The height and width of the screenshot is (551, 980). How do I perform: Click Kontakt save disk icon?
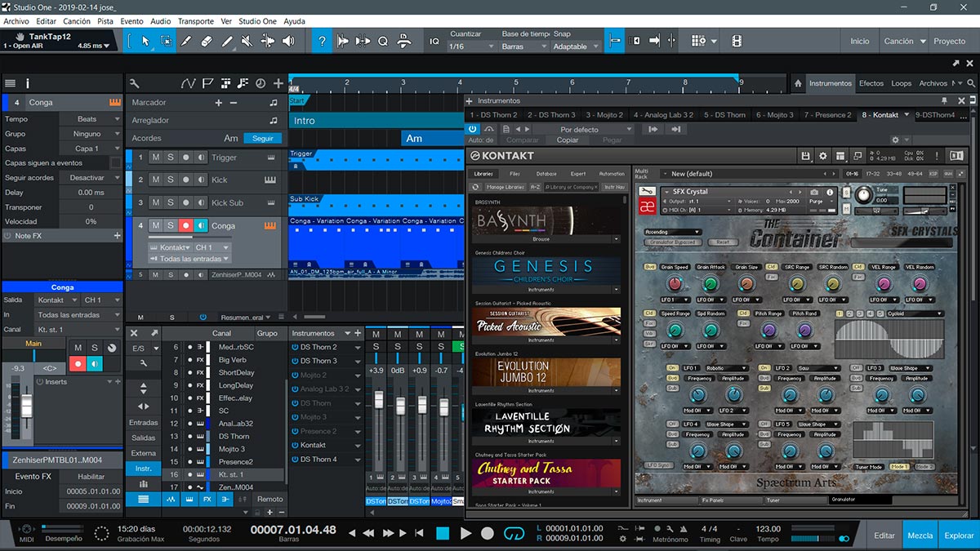pyautogui.click(x=805, y=156)
